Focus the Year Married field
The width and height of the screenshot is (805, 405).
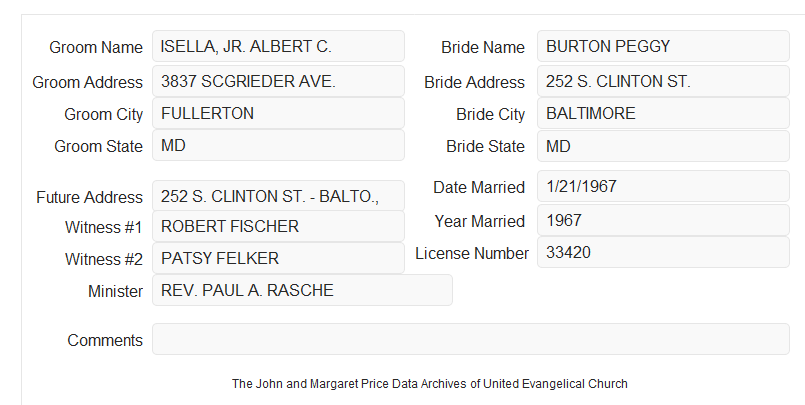663,220
